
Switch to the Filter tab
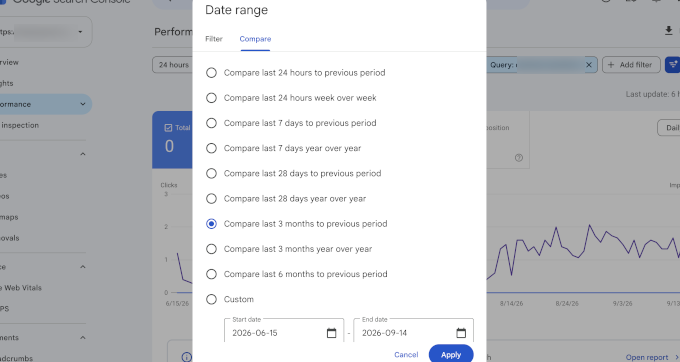tap(214, 39)
